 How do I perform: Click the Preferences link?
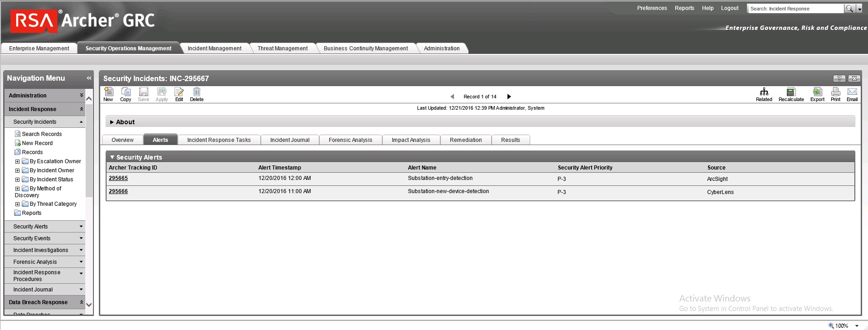click(x=652, y=8)
